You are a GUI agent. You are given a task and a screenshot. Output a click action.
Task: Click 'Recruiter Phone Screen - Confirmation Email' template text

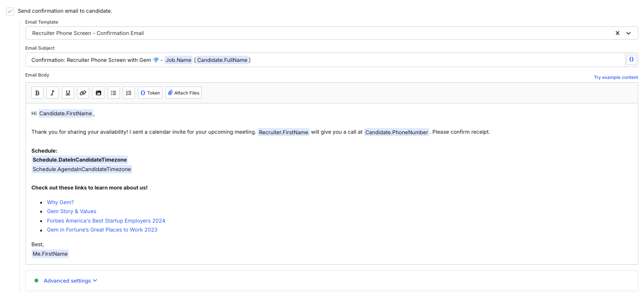click(x=88, y=33)
